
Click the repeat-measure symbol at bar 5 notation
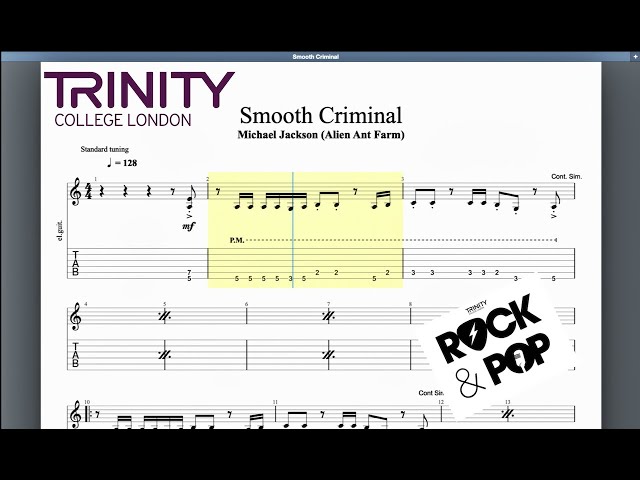click(x=164, y=316)
